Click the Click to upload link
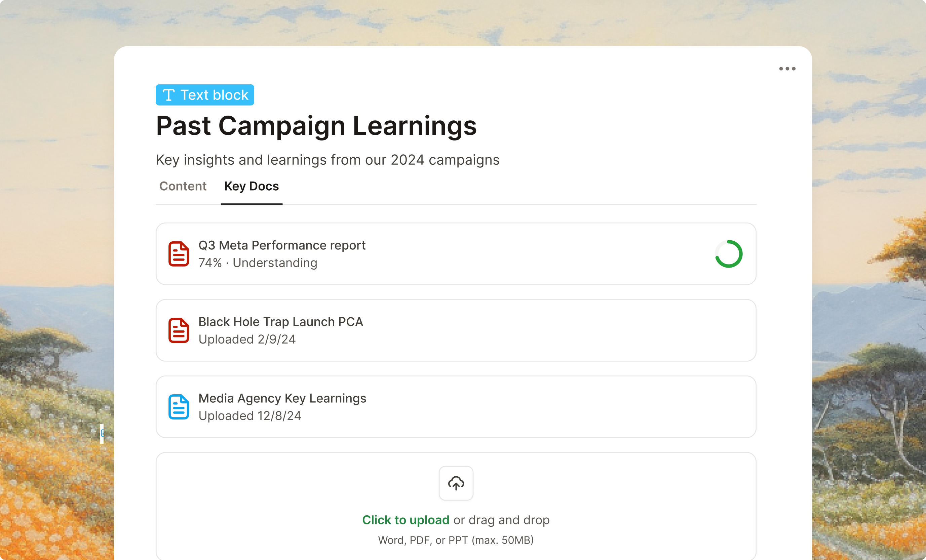The height and width of the screenshot is (560, 926). [406, 520]
